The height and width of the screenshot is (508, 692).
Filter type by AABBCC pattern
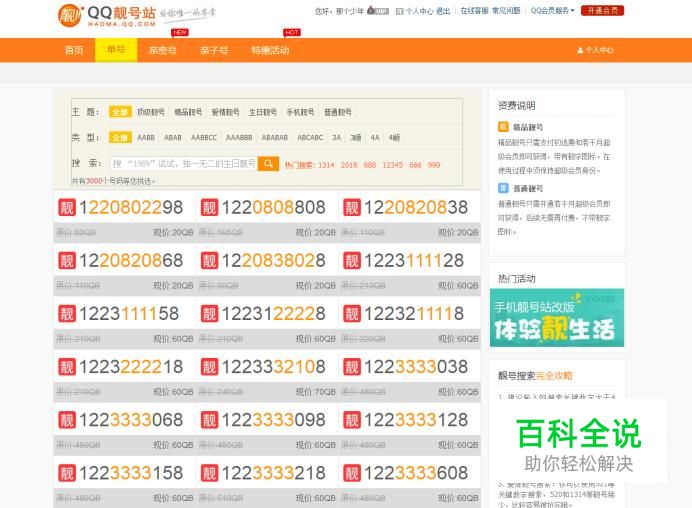(x=204, y=138)
